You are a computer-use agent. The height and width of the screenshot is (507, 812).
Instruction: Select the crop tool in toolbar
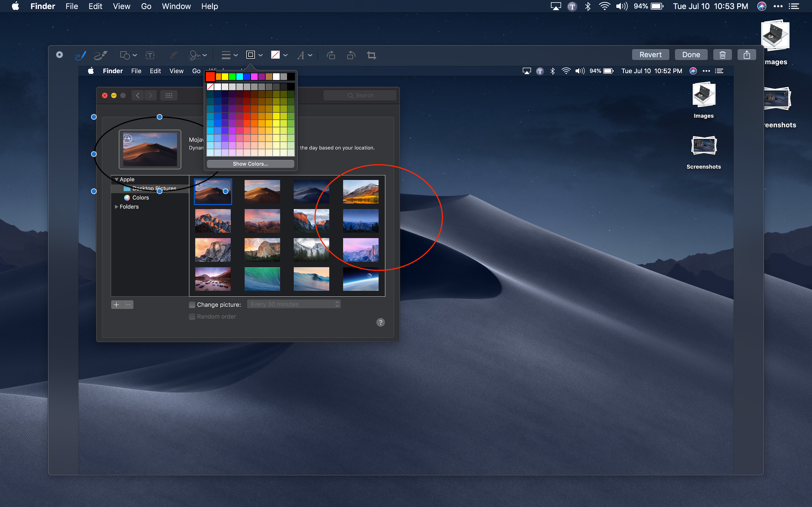(x=371, y=55)
